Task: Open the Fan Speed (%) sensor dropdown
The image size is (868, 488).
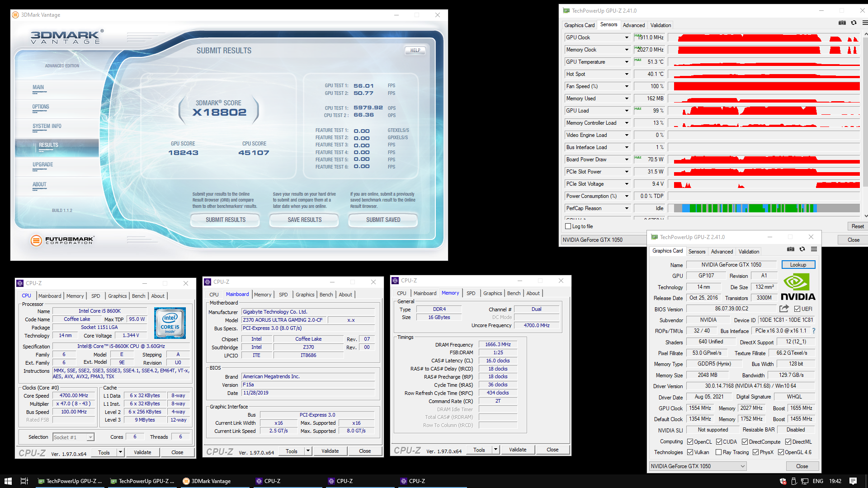Action: (x=627, y=86)
